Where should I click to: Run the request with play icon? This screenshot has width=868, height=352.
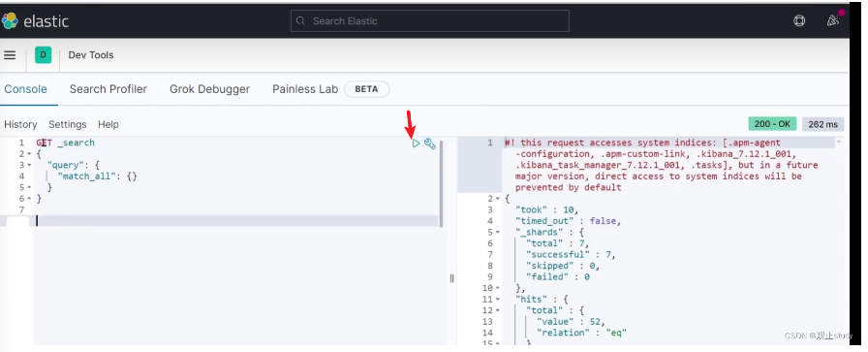416,144
